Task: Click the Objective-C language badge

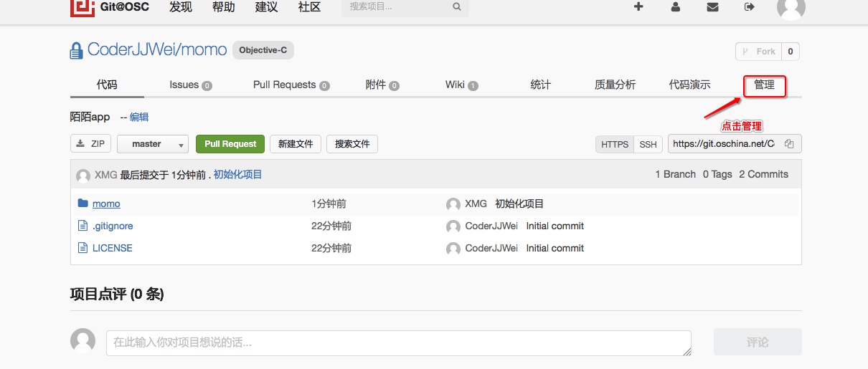Action: point(263,50)
